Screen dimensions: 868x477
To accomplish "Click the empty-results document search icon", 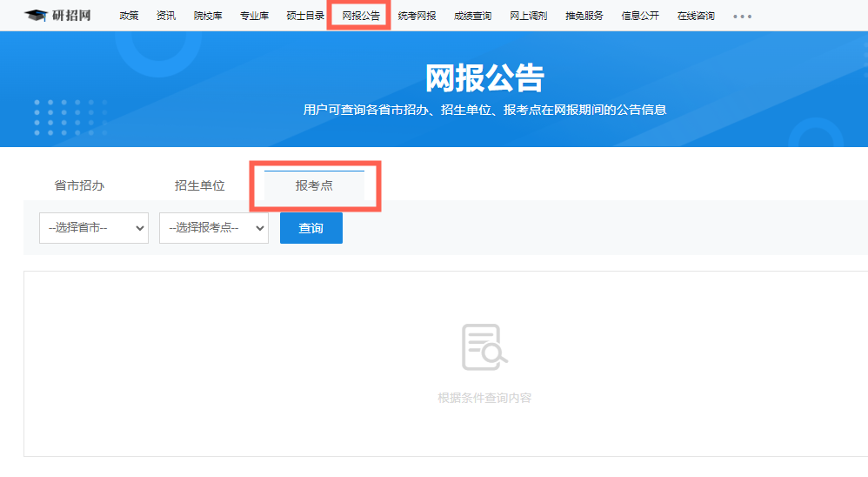I will [484, 347].
